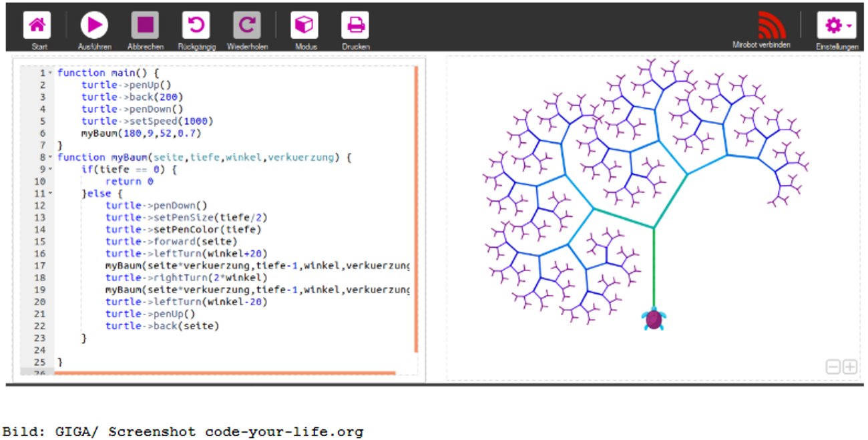Undo with the Rückgängig icon

[x=196, y=26]
